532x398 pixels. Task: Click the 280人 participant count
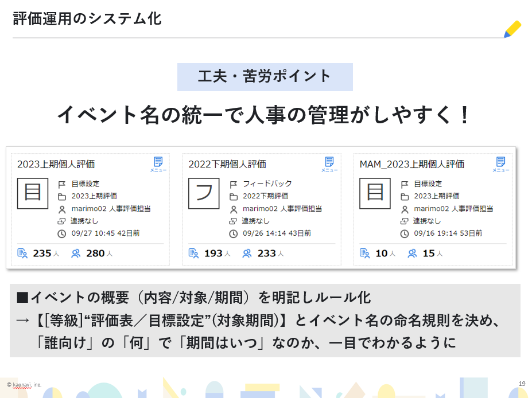[98, 253]
